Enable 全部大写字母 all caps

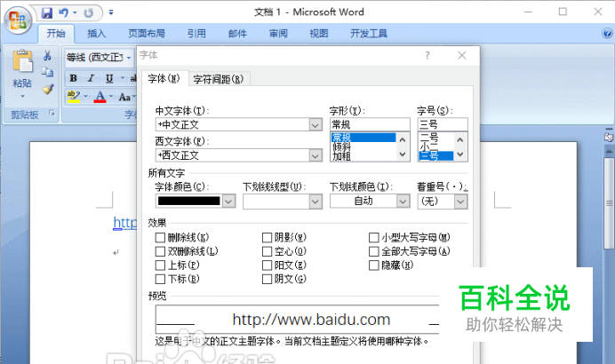click(374, 251)
